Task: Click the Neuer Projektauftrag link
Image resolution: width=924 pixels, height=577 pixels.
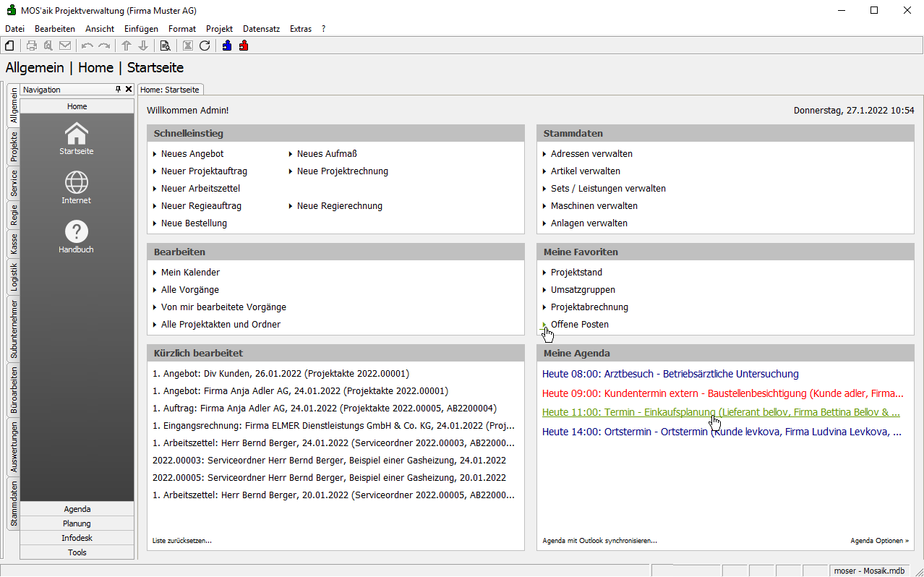Action: [204, 171]
